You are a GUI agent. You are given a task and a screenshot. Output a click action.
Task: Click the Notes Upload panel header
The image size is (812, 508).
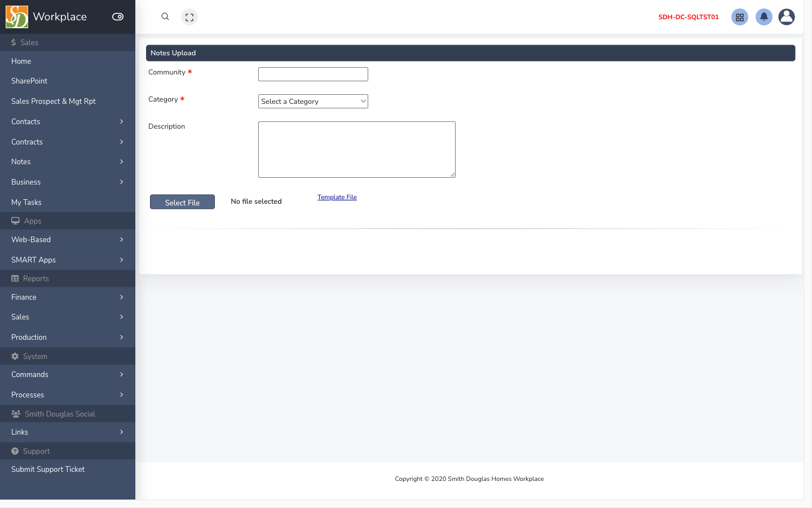pos(470,53)
